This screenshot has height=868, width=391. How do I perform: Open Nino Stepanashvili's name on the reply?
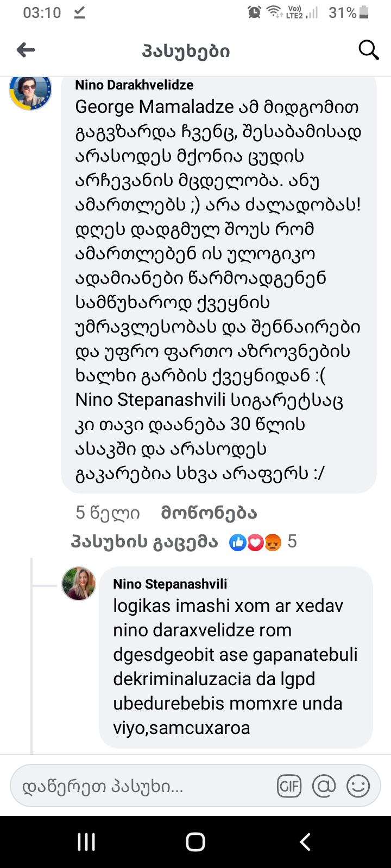(170, 584)
